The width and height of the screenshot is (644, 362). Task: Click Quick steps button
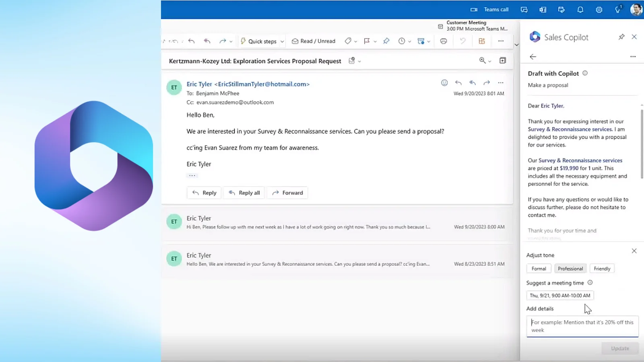click(258, 41)
